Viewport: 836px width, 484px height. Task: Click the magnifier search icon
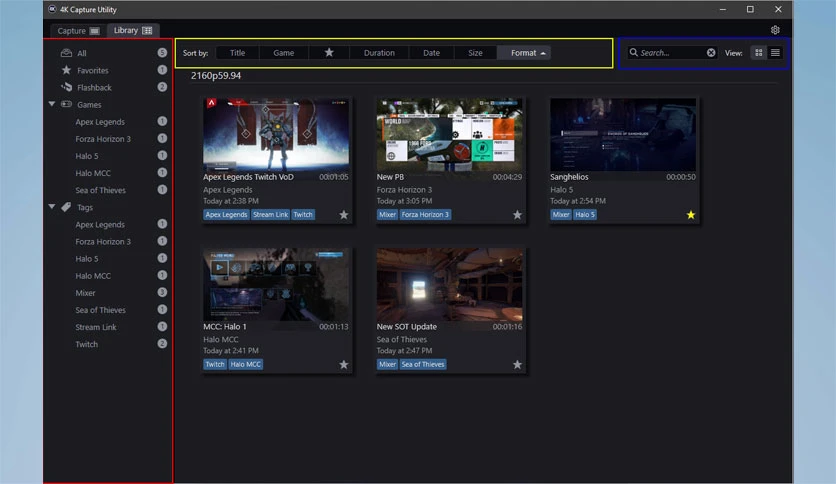633,52
